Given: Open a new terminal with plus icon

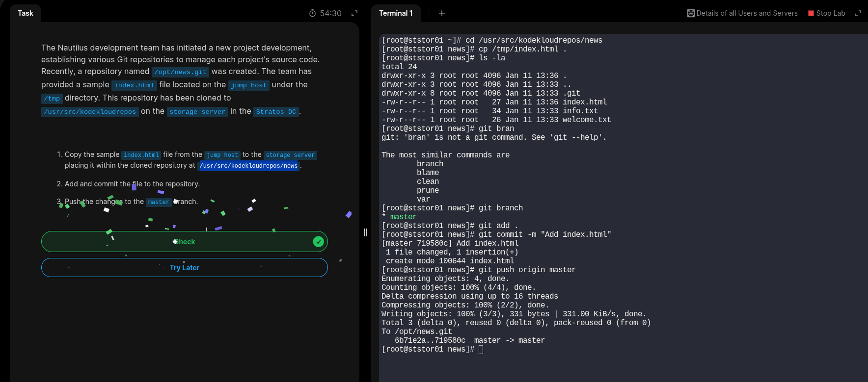Looking at the screenshot, I should [441, 13].
